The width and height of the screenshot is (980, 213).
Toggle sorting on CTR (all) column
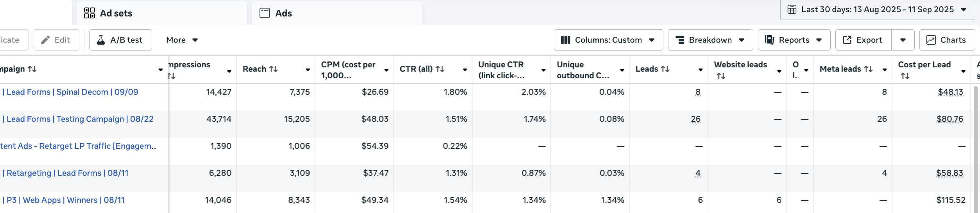(x=440, y=69)
